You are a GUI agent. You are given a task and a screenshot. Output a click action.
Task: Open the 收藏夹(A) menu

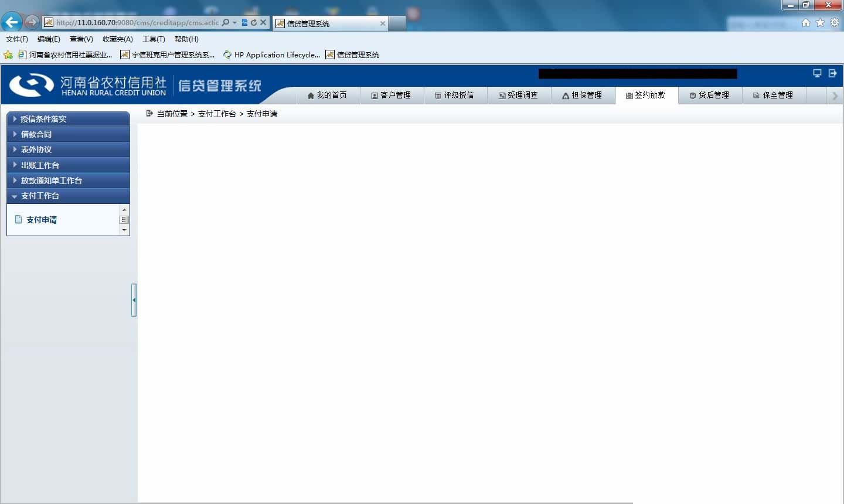118,39
